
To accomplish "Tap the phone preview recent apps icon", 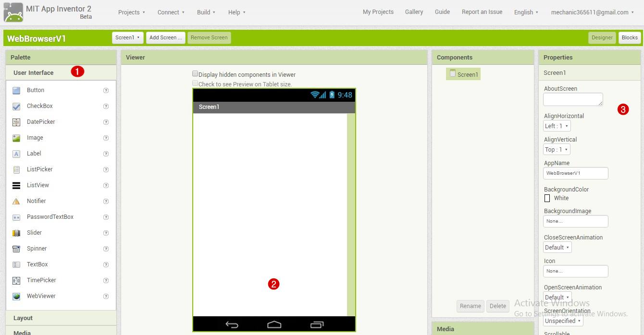I will 317,324.
